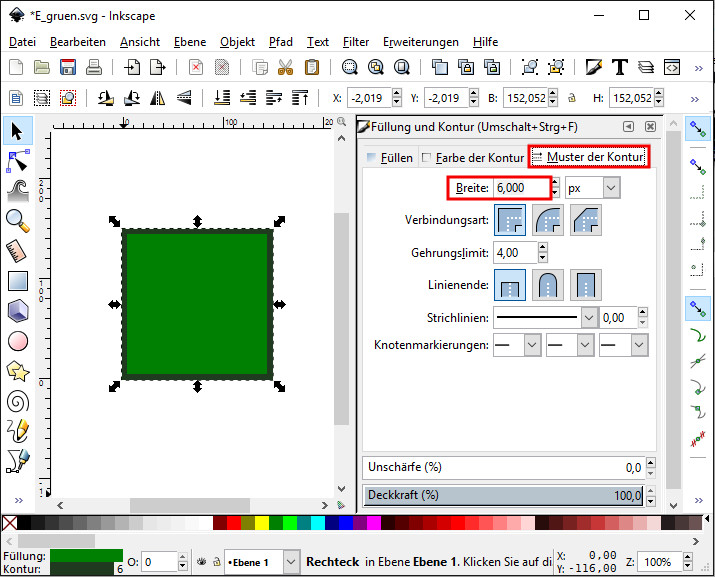Click the Breite stroke width field

pyautogui.click(x=522, y=188)
